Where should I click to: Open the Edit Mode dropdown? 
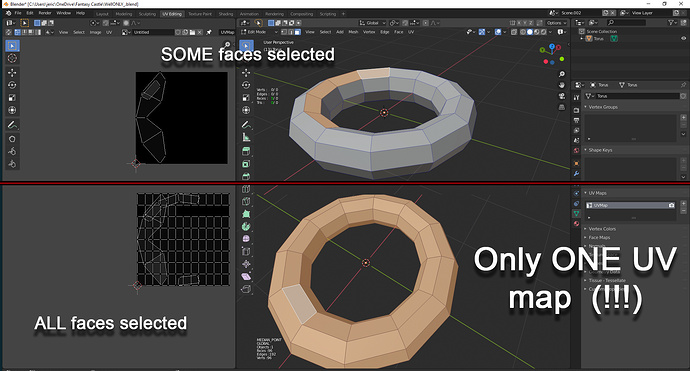(260, 32)
